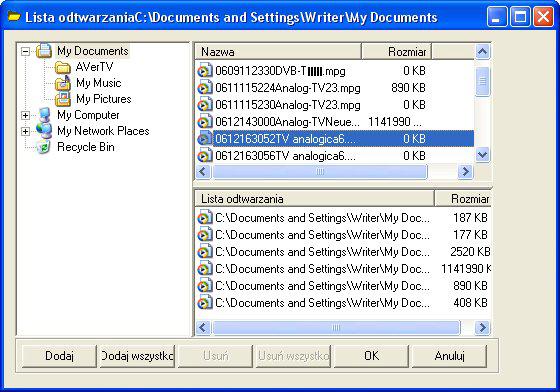Screen dimensions: 560x392
Task: Select playlist path entry sized 408 KB
Action: click(322, 303)
